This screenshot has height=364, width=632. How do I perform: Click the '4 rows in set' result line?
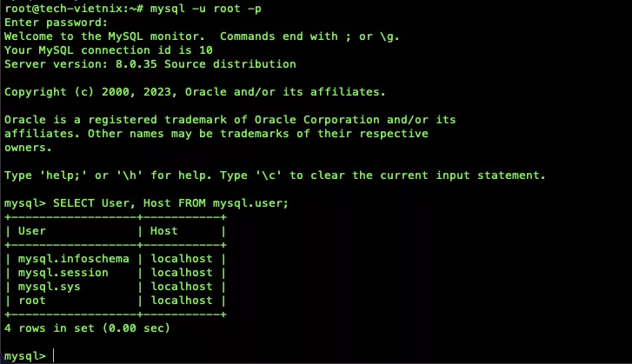(87, 328)
